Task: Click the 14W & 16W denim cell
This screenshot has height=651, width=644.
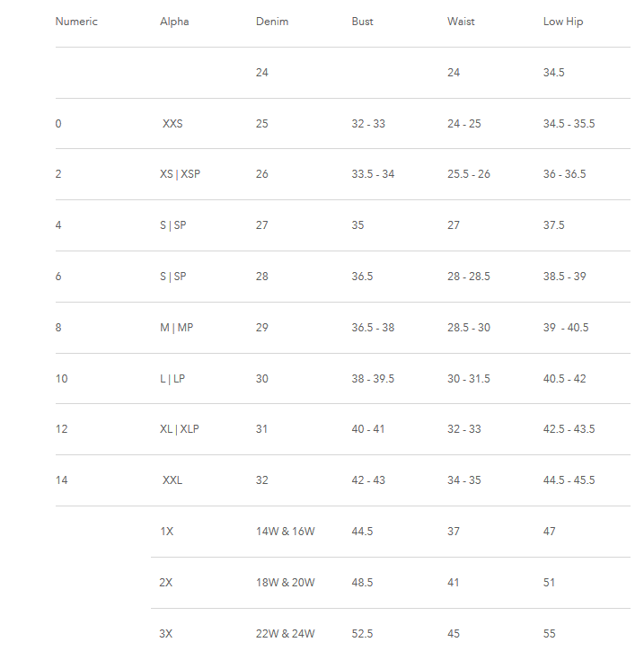Action: click(x=285, y=532)
